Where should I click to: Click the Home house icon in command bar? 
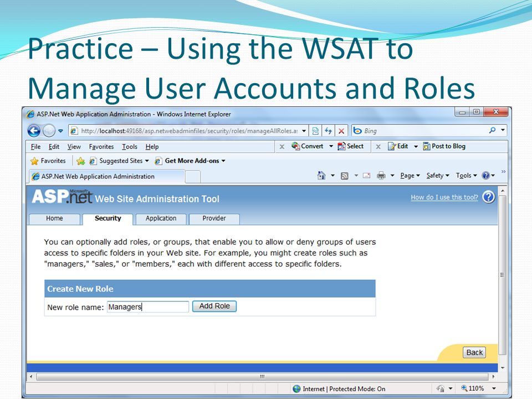point(321,176)
